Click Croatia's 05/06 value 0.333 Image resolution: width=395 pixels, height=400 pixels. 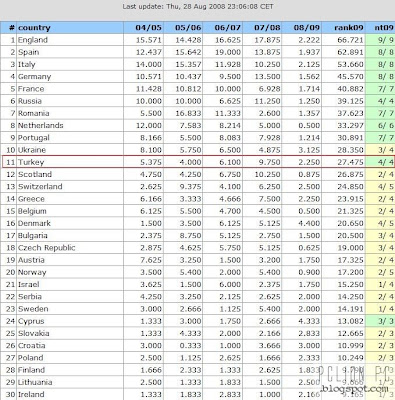click(190, 346)
